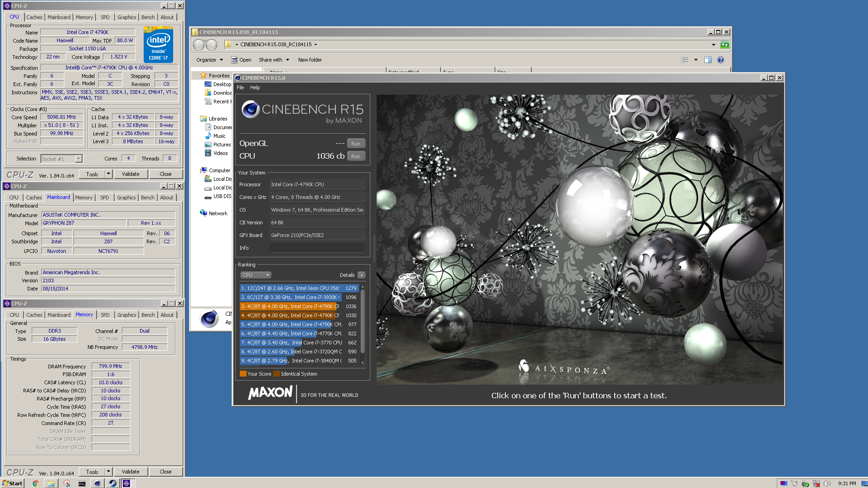This screenshot has width=868, height=488.
Task: Open the CPU ranking dropdown in Cinebench
Action: click(256, 275)
